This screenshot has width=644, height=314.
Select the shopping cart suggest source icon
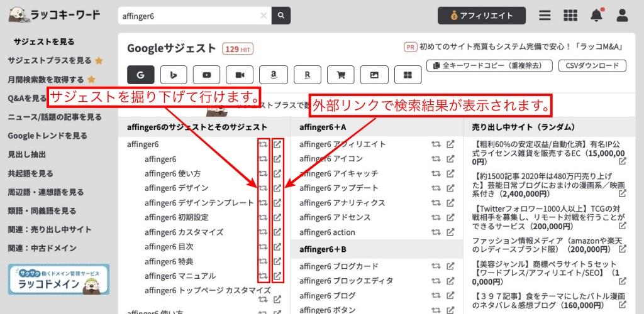click(x=340, y=75)
